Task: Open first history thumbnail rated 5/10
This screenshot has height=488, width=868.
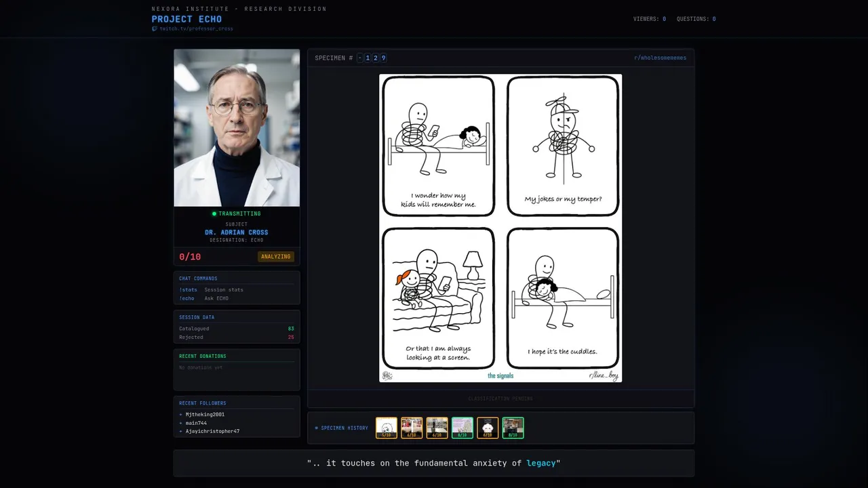Action: (387, 428)
